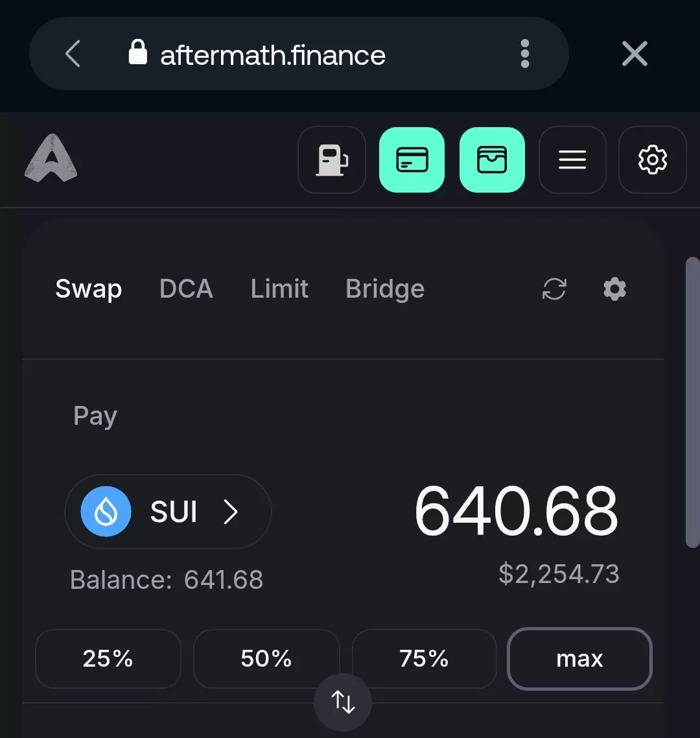Open the green wallet icon button

pyautogui.click(x=492, y=160)
